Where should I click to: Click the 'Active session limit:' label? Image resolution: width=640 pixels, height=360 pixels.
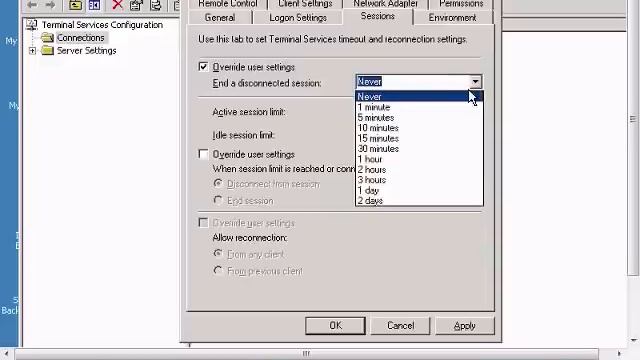[x=249, y=112]
